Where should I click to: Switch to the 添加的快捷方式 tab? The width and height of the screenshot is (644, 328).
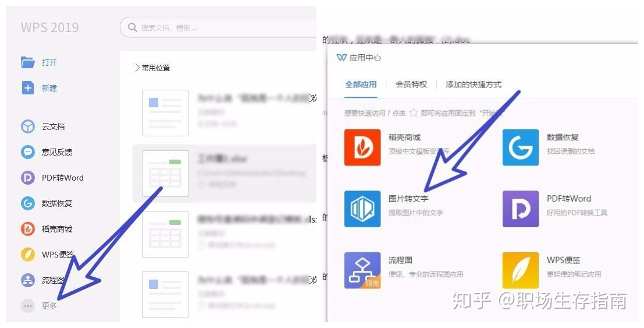(x=474, y=84)
